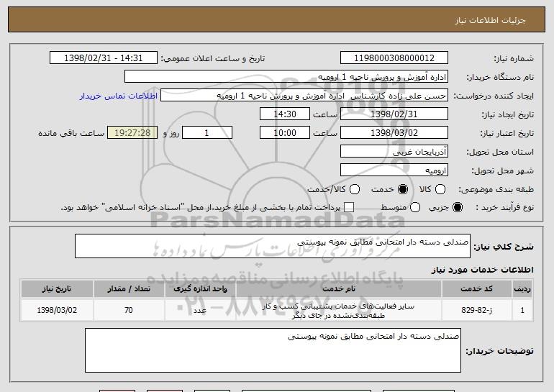Open the اطلاعات تماس خریدار link
The image size is (554, 392).
tap(119, 96)
